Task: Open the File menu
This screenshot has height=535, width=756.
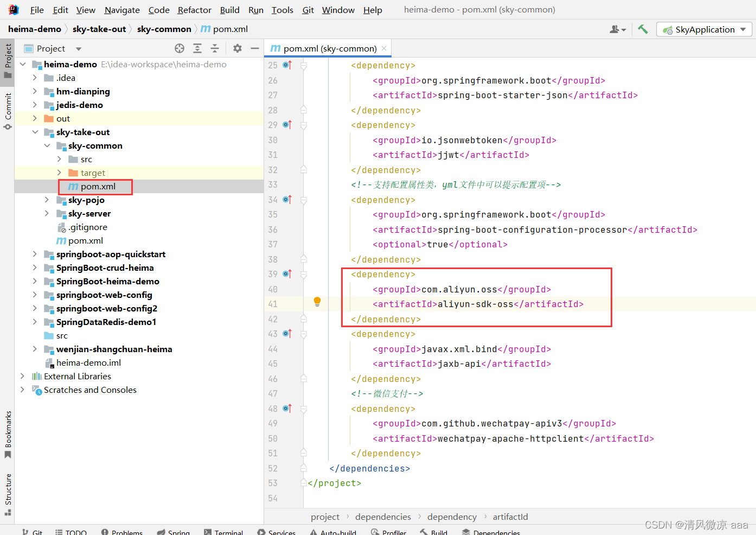Action: [x=37, y=10]
